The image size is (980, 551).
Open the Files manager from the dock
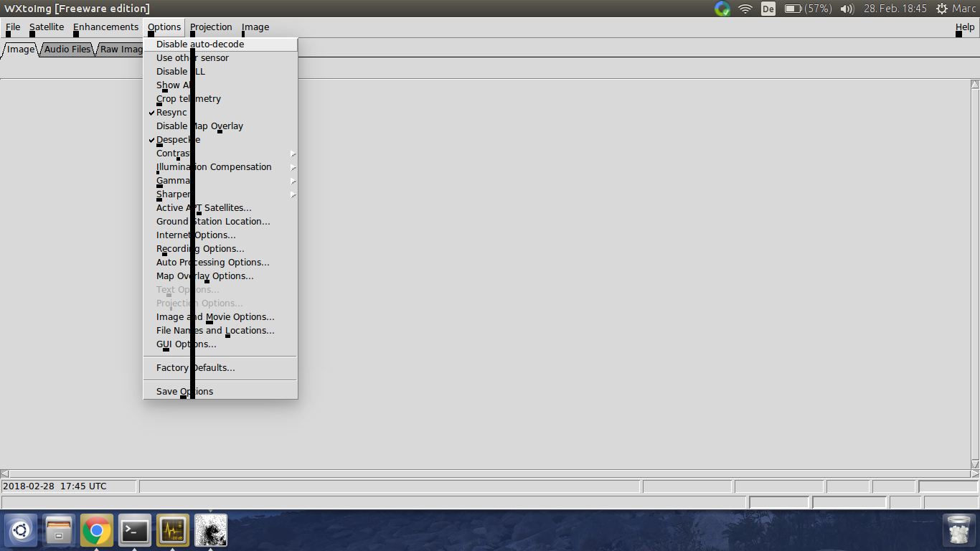click(x=58, y=532)
